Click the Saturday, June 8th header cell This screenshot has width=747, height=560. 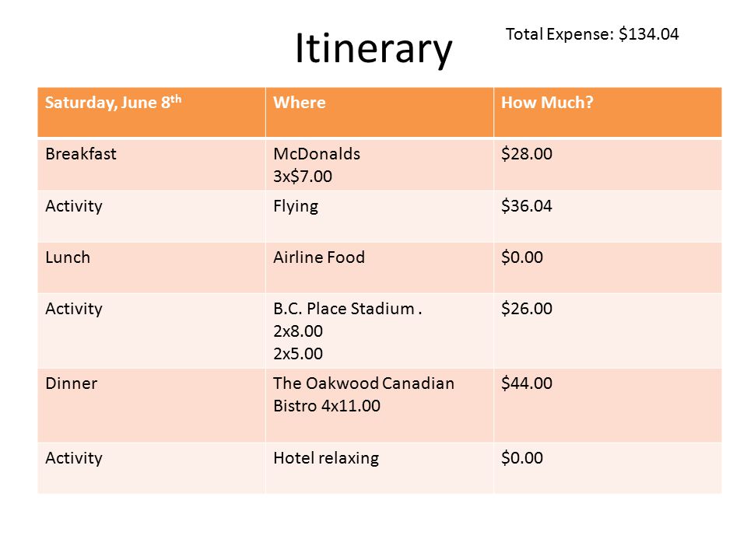pos(152,112)
